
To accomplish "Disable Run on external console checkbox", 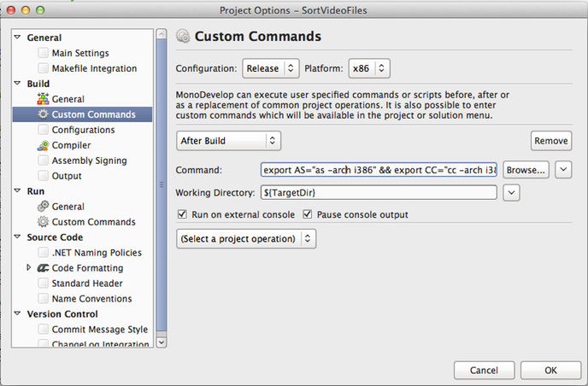I will (182, 214).
